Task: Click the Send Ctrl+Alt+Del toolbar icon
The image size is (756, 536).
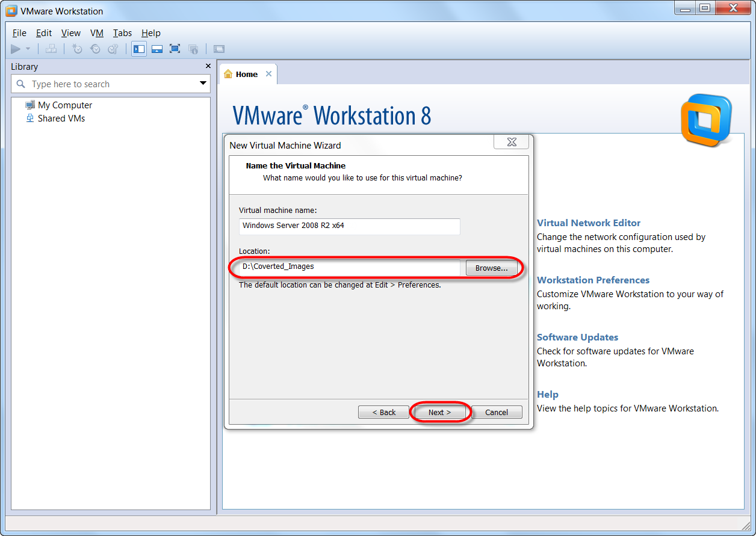Action: [51, 49]
